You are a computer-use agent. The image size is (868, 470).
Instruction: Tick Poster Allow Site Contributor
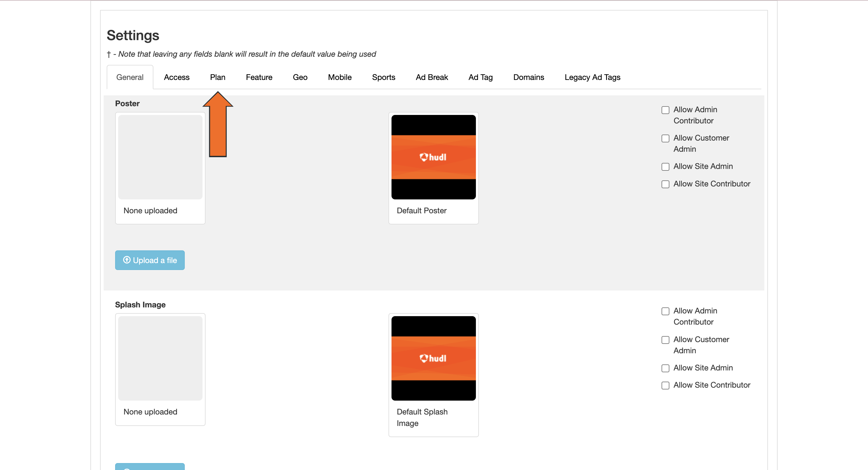pyautogui.click(x=665, y=184)
